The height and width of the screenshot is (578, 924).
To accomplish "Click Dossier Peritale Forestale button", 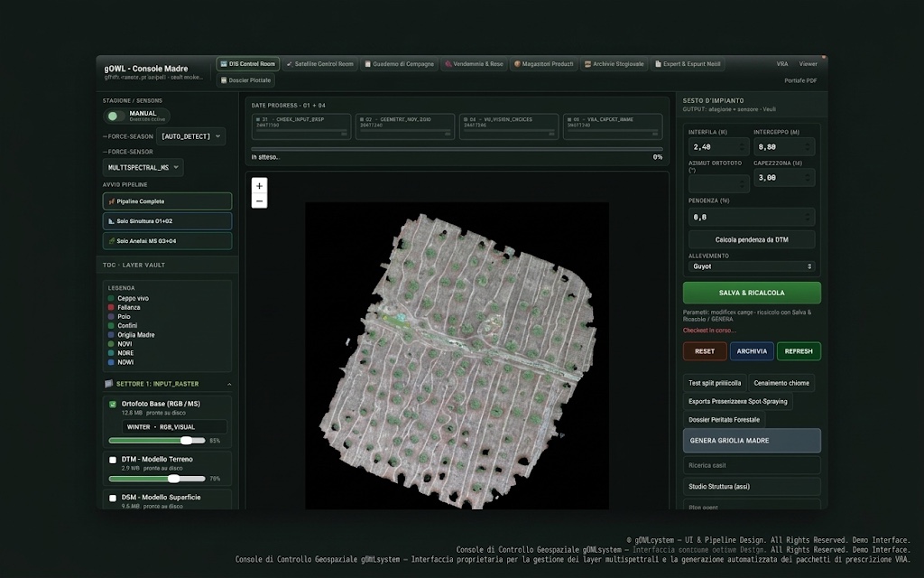I will click(x=725, y=420).
